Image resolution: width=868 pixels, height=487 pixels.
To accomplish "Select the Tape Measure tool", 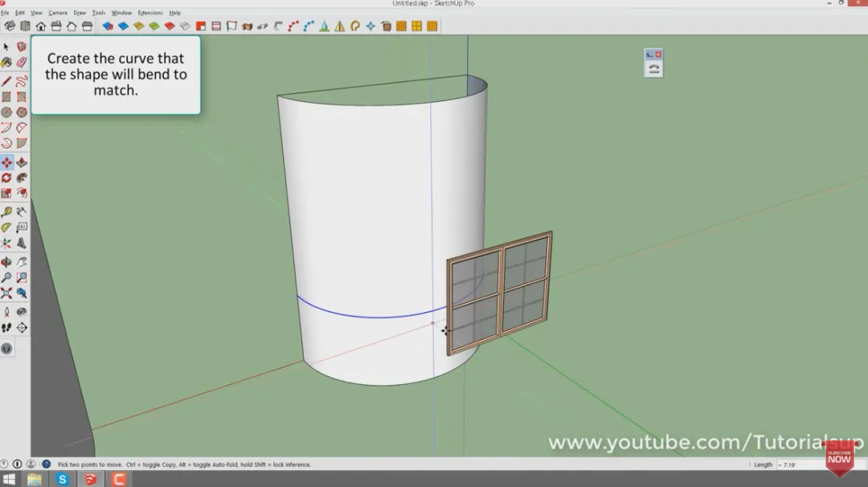I will (6, 212).
